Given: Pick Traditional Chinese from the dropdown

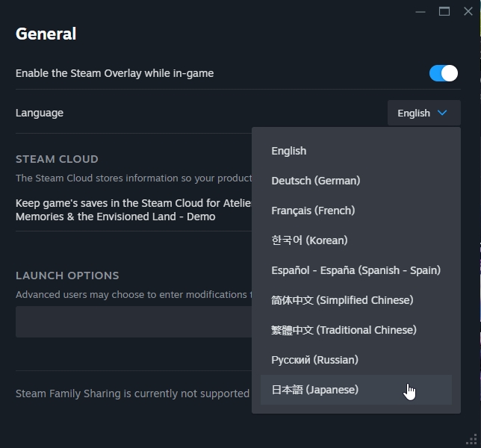Looking at the screenshot, I should [x=344, y=330].
